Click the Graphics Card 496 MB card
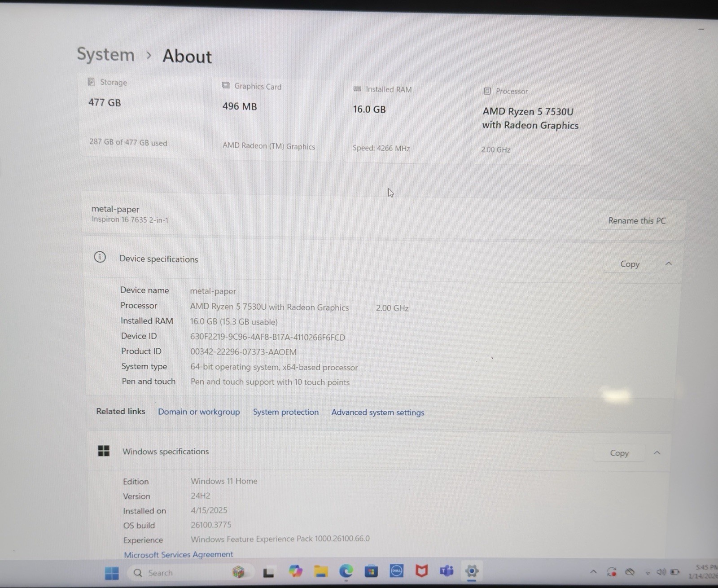This screenshot has height=588, width=718. coord(273,119)
